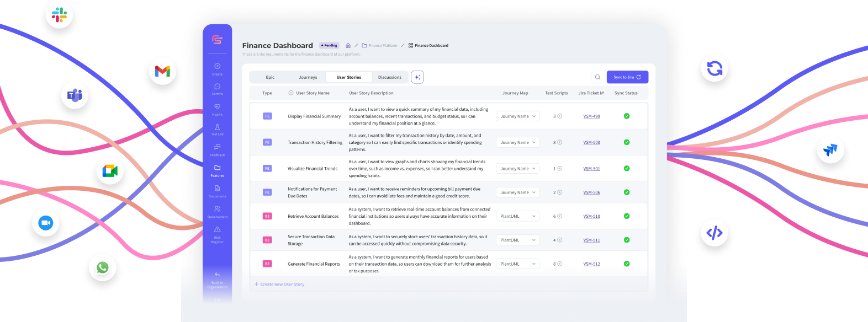Expand Journey Name dropdown for Display Financial Summary

517,116
